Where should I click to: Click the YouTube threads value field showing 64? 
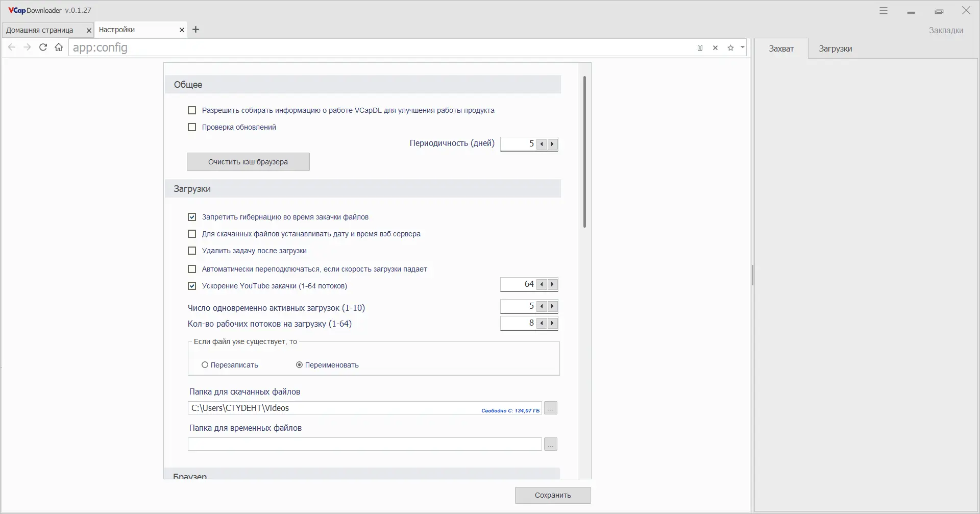[519, 284]
